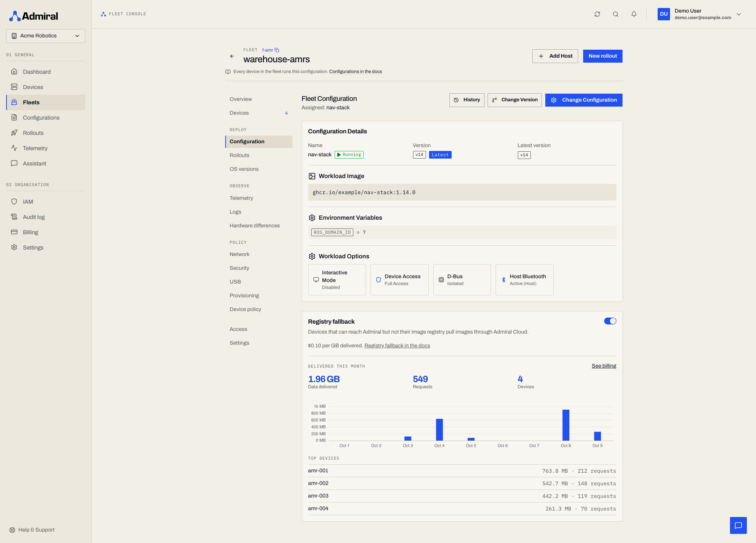Click the Running status badge
The image size is (756, 543).
349,155
